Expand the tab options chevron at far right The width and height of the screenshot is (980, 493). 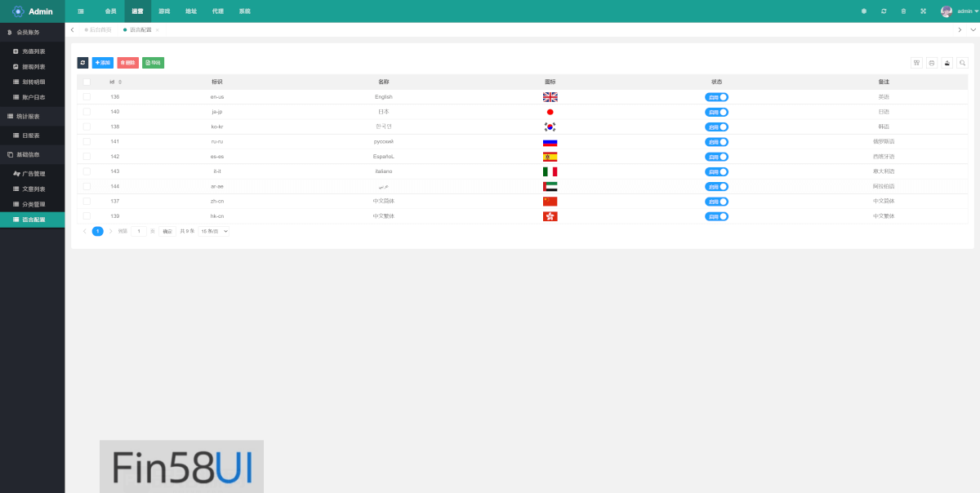pyautogui.click(x=972, y=29)
